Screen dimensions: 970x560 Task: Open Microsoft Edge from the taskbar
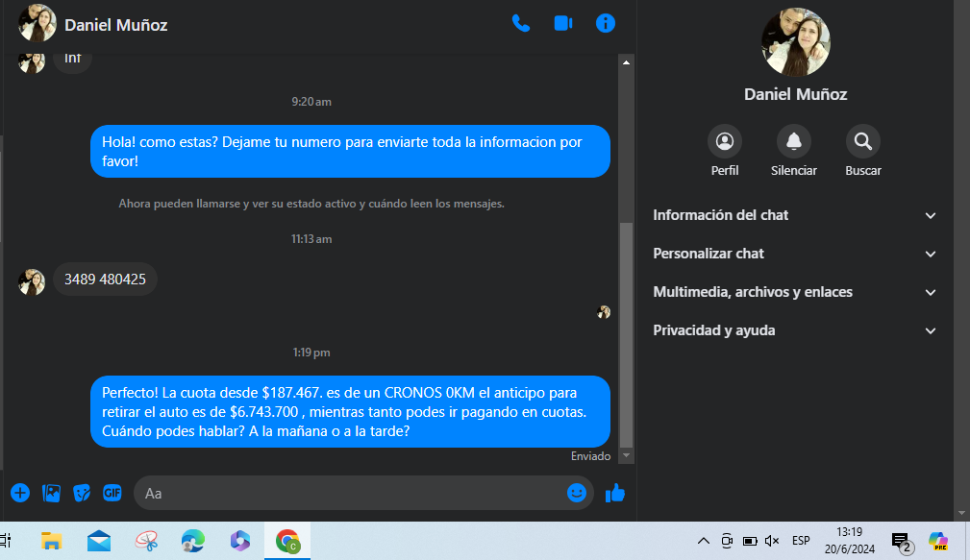[x=193, y=541]
